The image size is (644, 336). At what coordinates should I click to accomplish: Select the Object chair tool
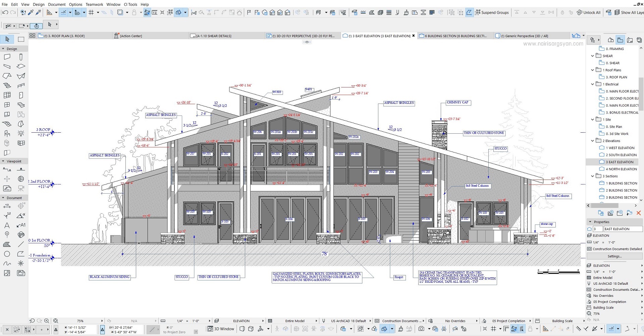tap(7, 134)
